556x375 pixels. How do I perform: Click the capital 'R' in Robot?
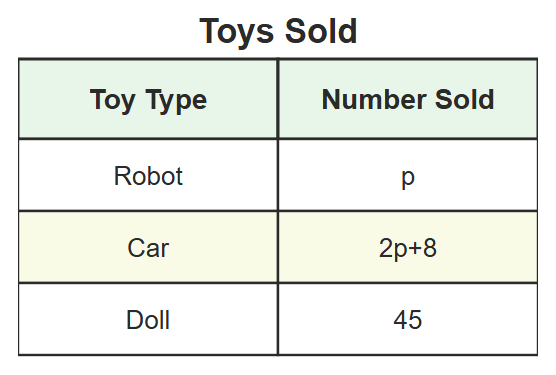click(x=122, y=176)
